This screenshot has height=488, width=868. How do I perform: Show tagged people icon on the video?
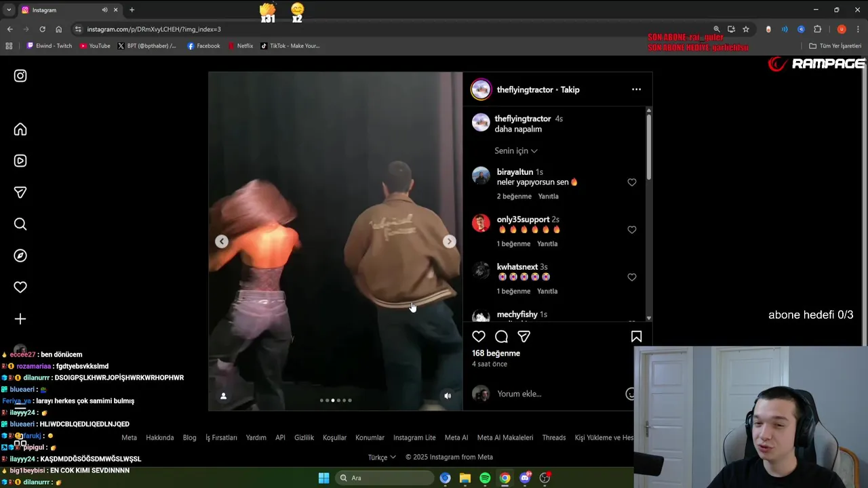click(223, 396)
